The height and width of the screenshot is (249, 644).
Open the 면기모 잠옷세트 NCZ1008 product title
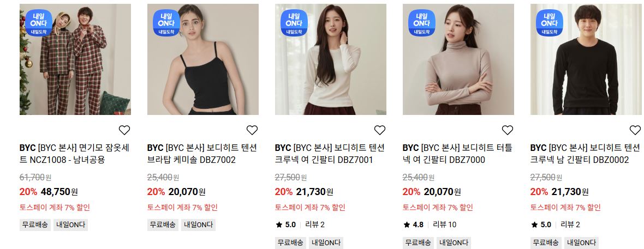pyautogui.click(x=74, y=154)
